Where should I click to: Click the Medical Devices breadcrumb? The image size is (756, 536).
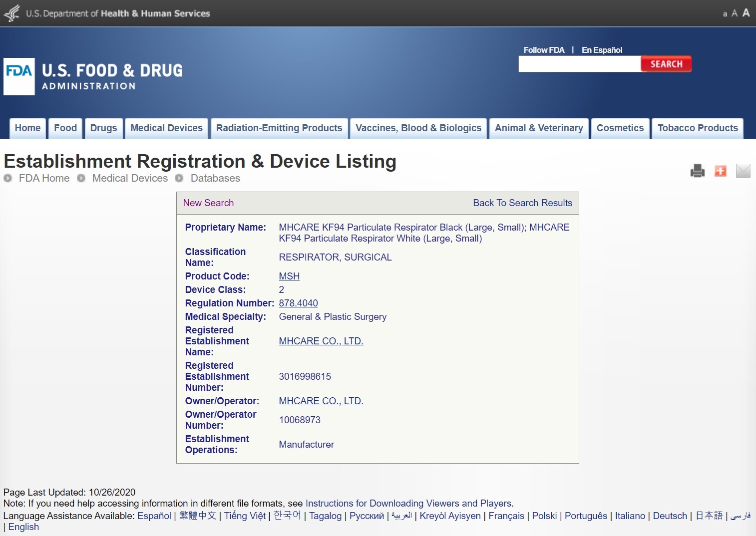[x=130, y=178]
